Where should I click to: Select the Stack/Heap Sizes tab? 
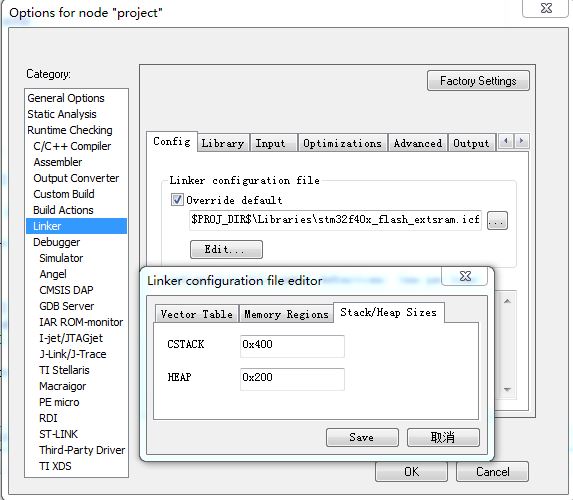388,312
